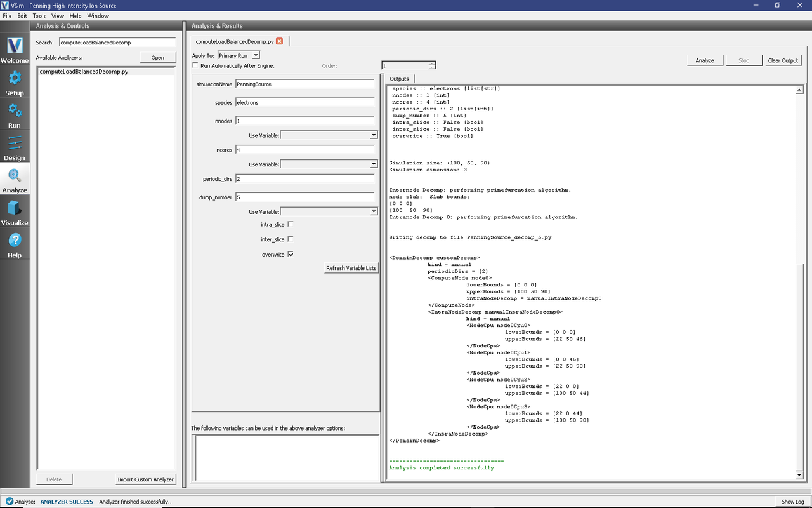The height and width of the screenshot is (508, 812).
Task: Open the Use Variable dropdown under nnodes
Action: (x=329, y=135)
